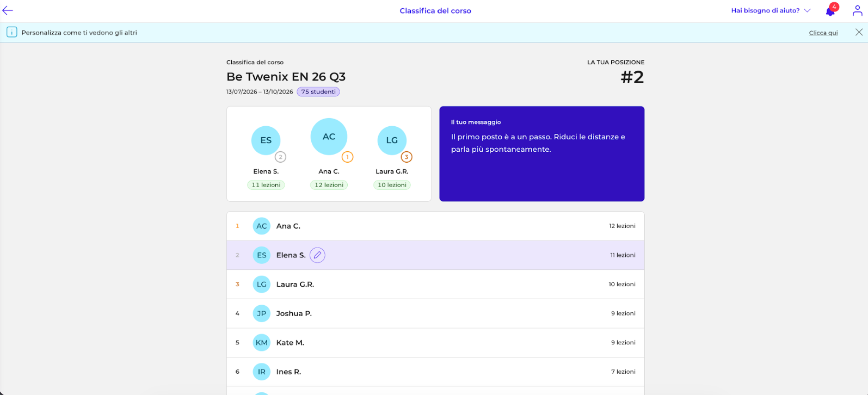This screenshot has width=868, height=395.
Task: Click the pencil edit icon beside Elena S.
Action: (317, 255)
